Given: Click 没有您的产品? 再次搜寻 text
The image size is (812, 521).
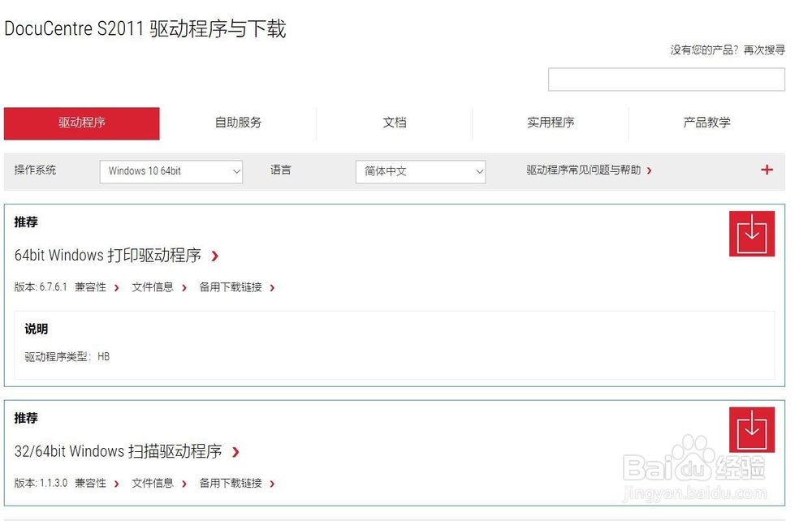Looking at the screenshot, I should coord(728,50).
